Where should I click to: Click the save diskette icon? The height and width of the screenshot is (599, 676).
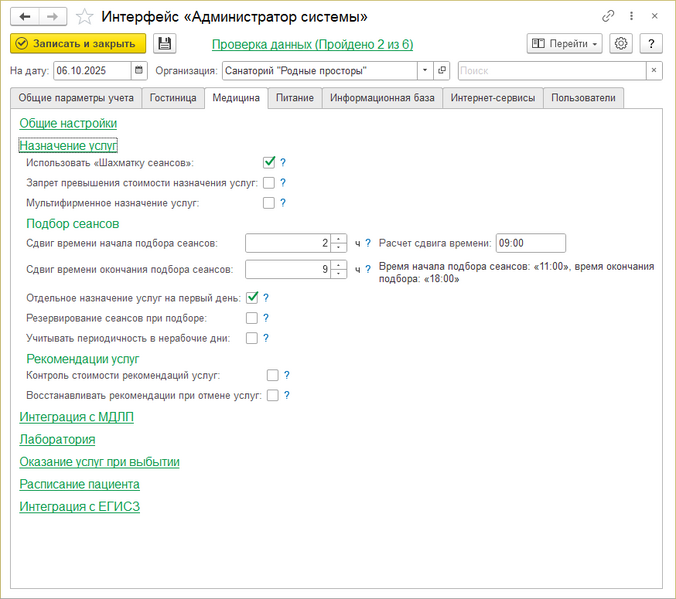(x=165, y=44)
